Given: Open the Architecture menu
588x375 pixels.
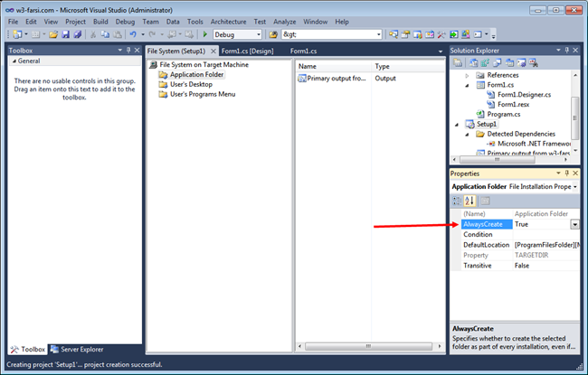Looking at the screenshot, I should click(228, 22).
